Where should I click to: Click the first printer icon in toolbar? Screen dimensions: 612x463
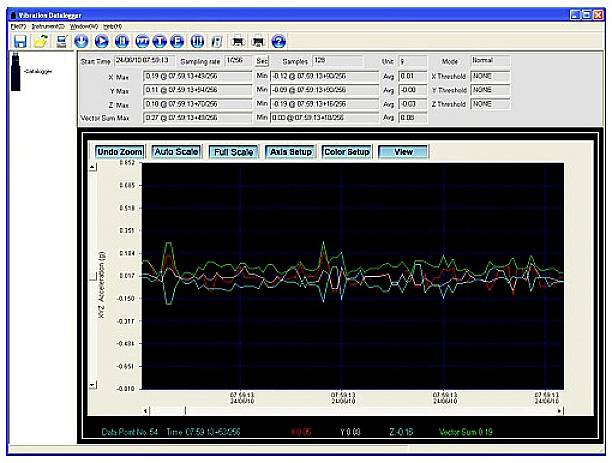click(237, 41)
